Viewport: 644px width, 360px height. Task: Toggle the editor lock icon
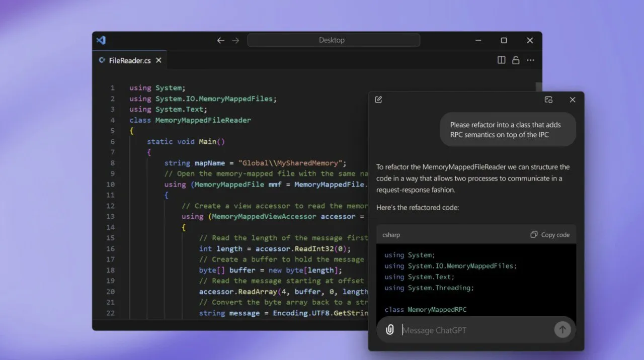click(516, 60)
